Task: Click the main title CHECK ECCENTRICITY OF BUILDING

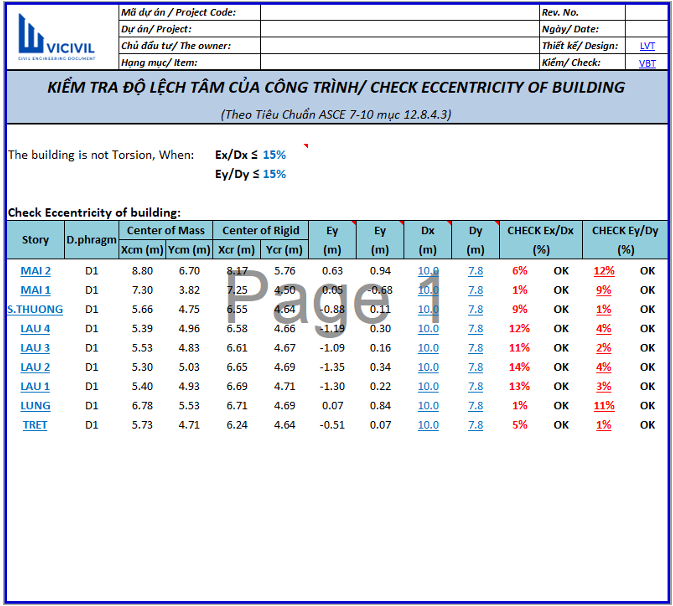Action: coord(336,88)
